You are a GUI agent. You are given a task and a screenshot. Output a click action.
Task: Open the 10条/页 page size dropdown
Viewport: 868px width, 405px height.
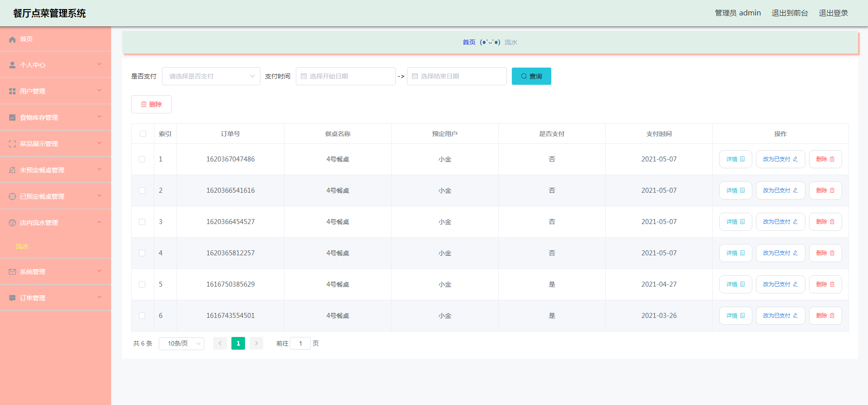click(x=181, y=343)
